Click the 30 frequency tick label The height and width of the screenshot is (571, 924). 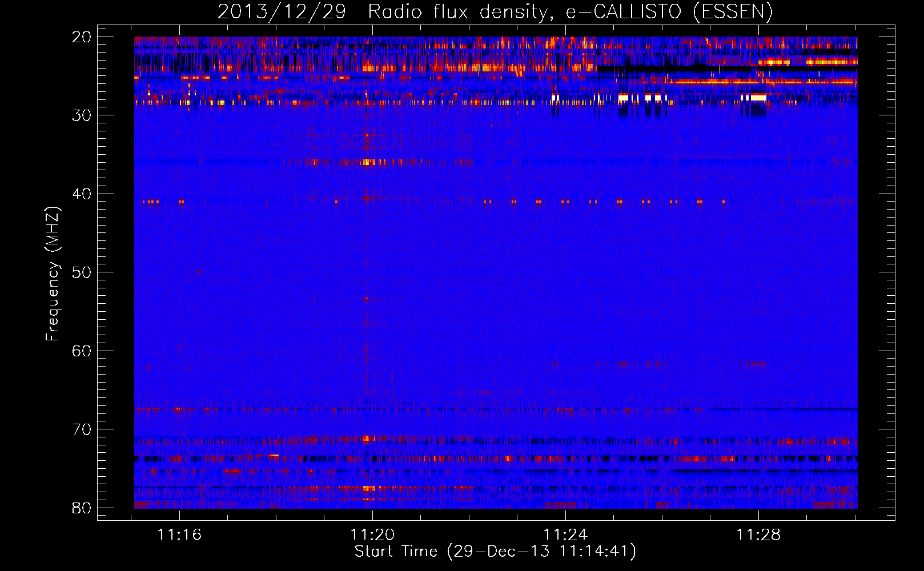82,115
